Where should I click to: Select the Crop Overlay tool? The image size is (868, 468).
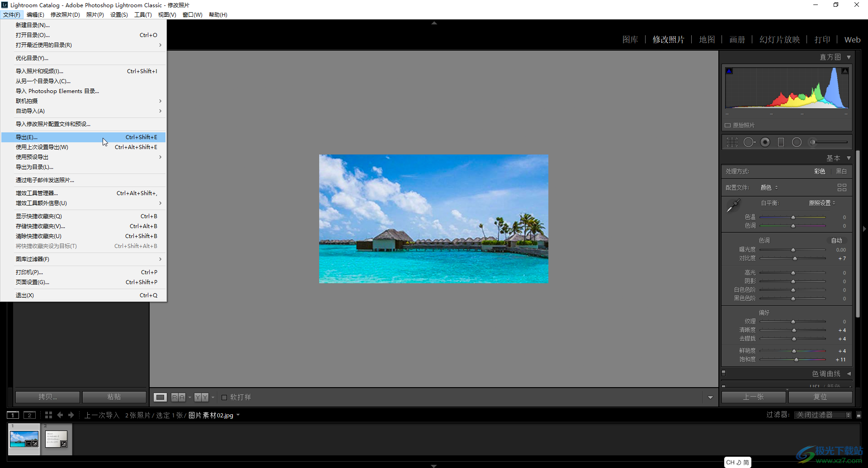(731, 142)
